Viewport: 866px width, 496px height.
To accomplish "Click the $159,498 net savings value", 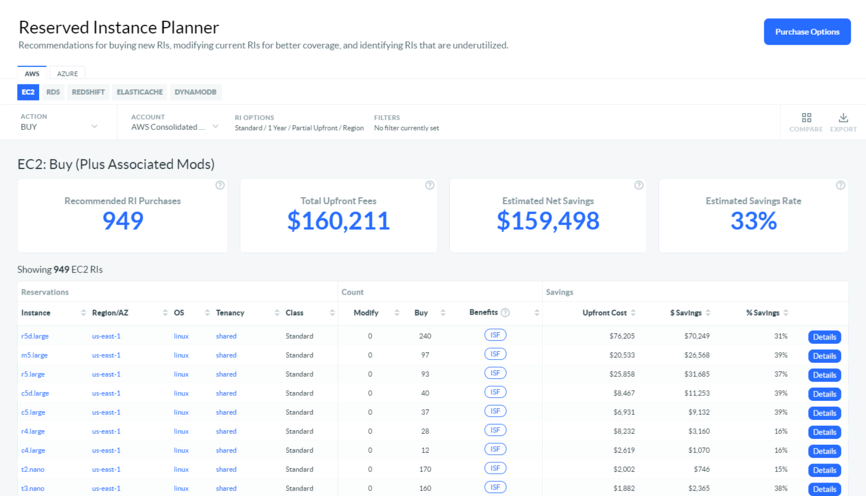I will 548,221.
